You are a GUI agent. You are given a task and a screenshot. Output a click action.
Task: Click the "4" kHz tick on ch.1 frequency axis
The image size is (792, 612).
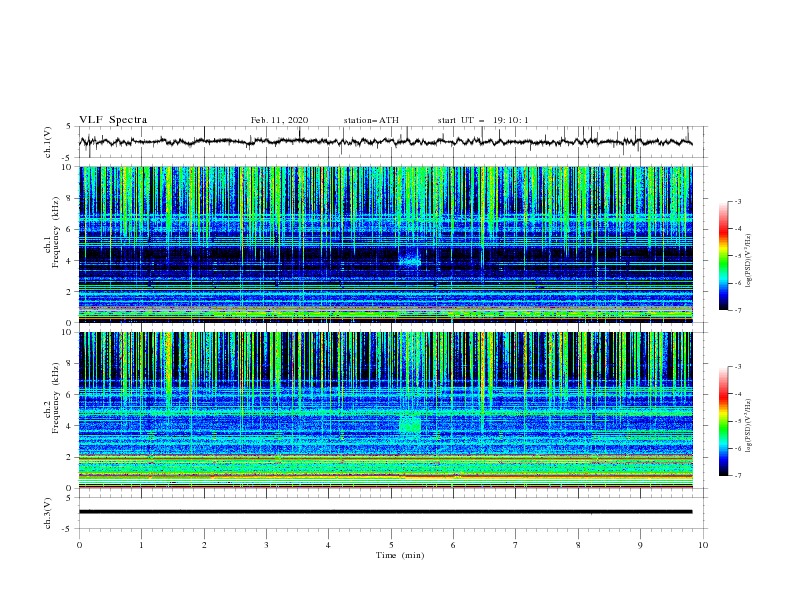(70, 261)
